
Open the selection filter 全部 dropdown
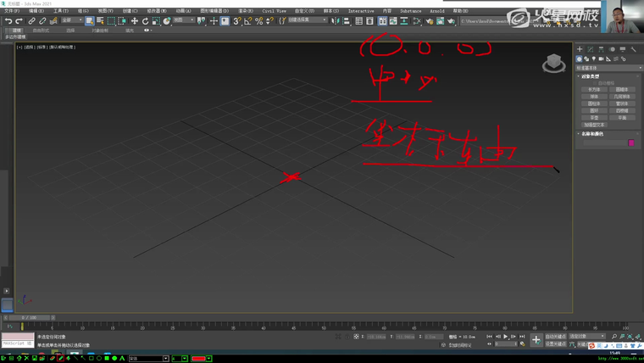click(x=71, y=21)
